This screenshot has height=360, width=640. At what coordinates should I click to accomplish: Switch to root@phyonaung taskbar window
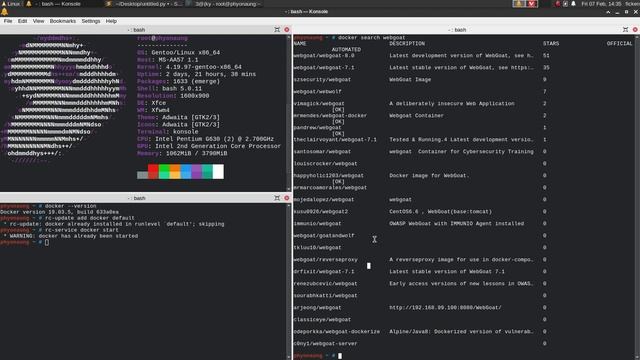click(x=224, y=4)
